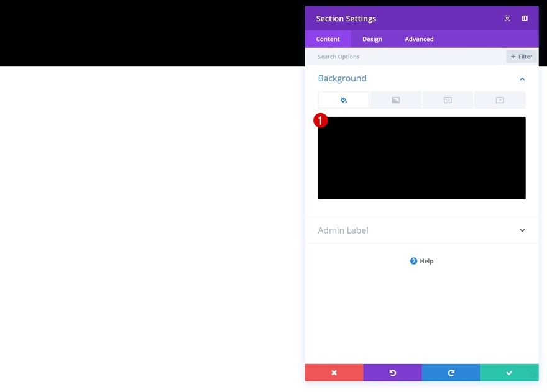Switch to the Content tab
The width and height of the screenshot is (547, 392).
[328, 39]
